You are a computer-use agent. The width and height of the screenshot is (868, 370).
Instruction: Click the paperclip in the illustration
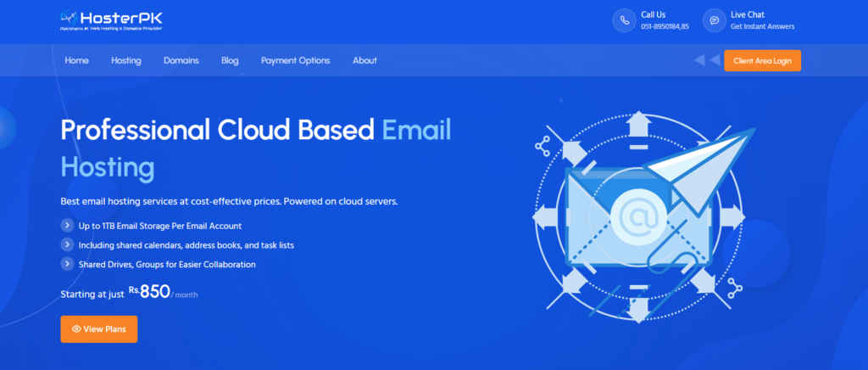pos(671,249)
